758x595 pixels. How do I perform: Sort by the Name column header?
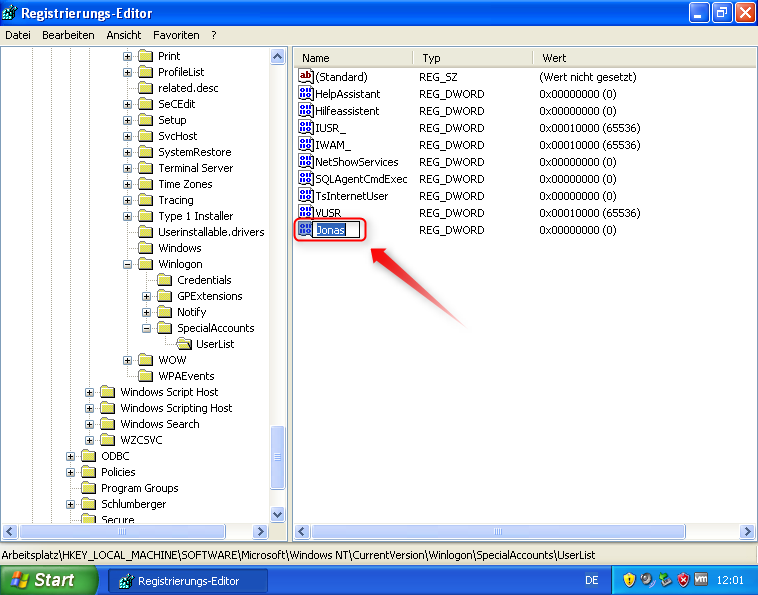coord(353,58)
